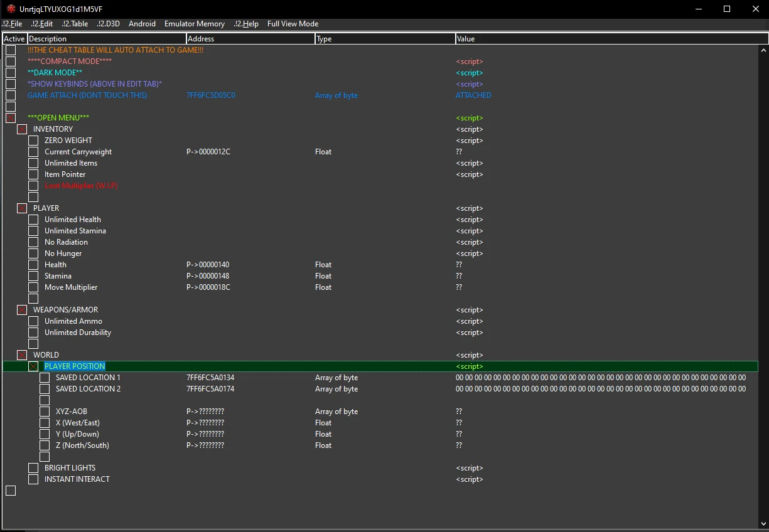Collapse the WEAPONS/ARMOR section
Screen dimensions: 769x532
[22, 310]
